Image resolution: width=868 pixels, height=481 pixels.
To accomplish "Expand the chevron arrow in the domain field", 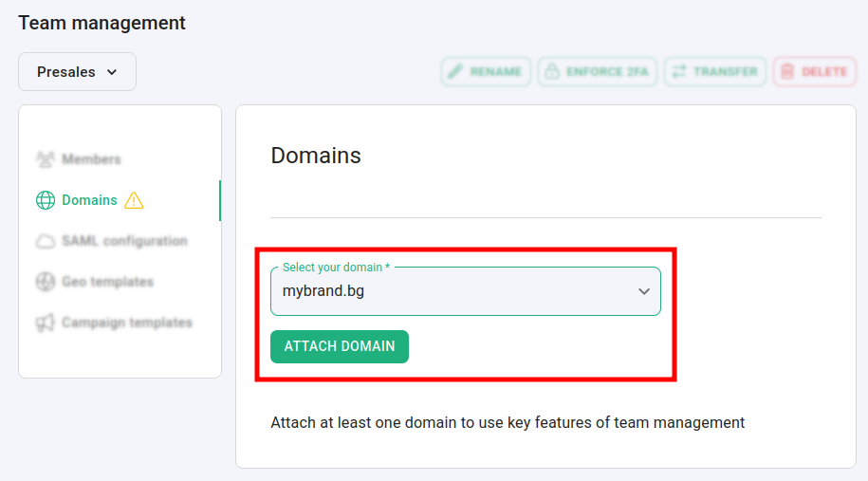I will click(644, 291).
